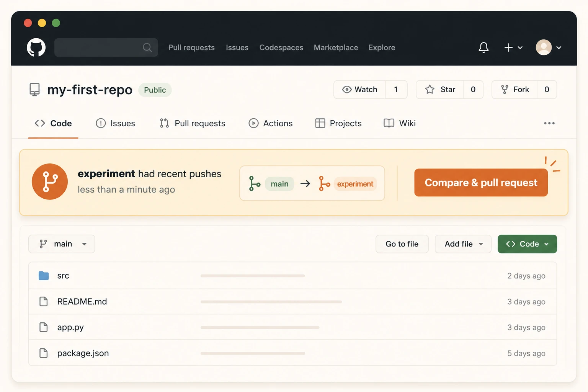
Task: Select the main pill in banner
Action: click(279, 184)
